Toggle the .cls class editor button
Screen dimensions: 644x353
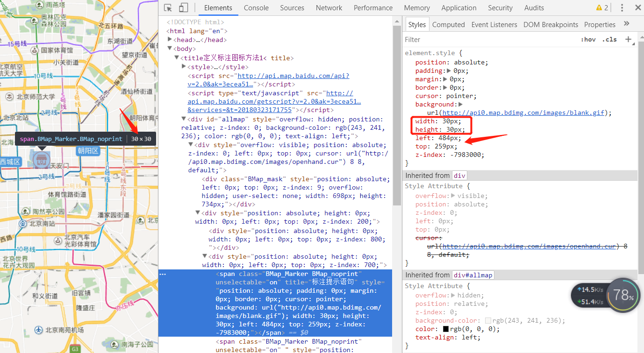pyautogui.click(x=609, y=39)
